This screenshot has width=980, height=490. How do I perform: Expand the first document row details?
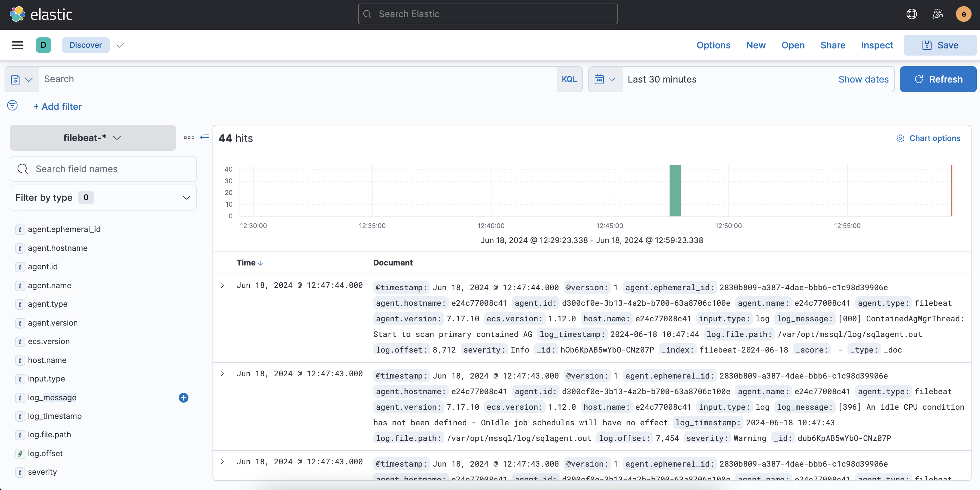click(223, 285)
